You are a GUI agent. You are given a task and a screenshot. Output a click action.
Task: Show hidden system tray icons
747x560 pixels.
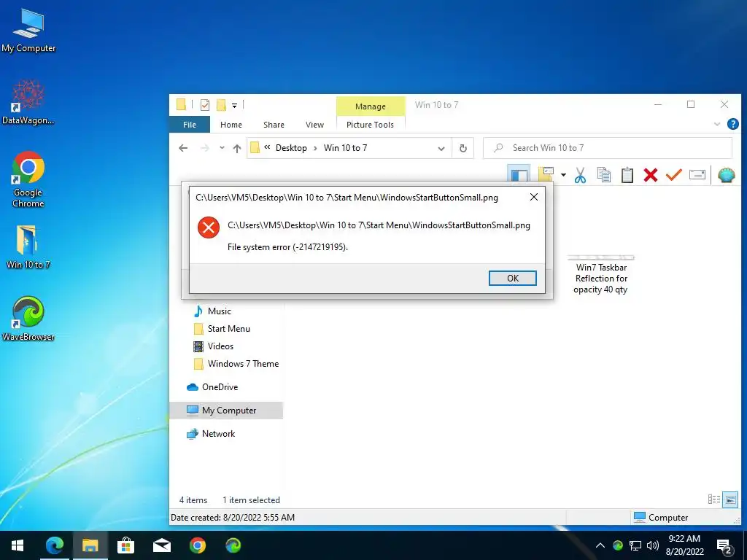coord(600,545)
